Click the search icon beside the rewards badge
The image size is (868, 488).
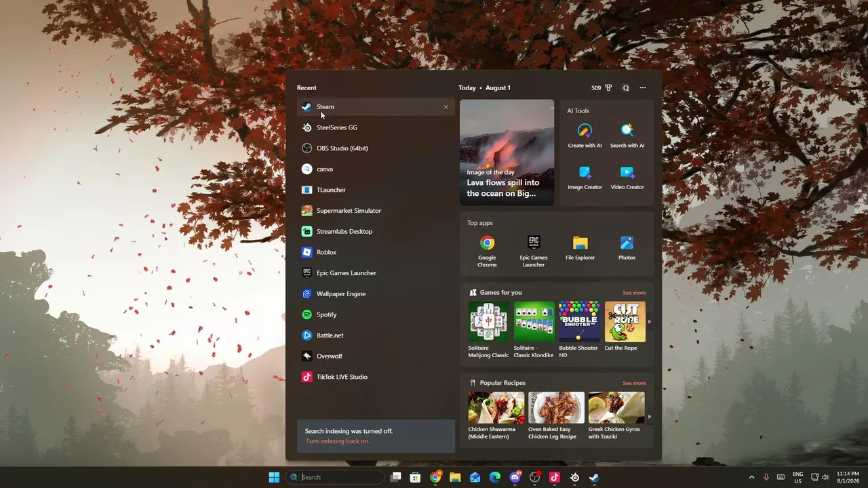click(x=626, y=88)
